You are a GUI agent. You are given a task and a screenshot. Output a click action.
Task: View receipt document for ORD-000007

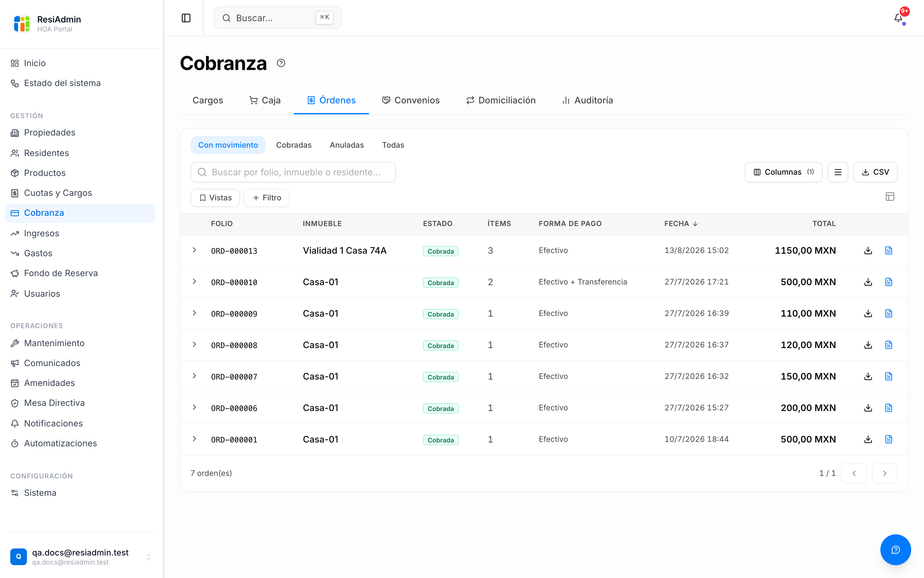[x=888, y=376]
